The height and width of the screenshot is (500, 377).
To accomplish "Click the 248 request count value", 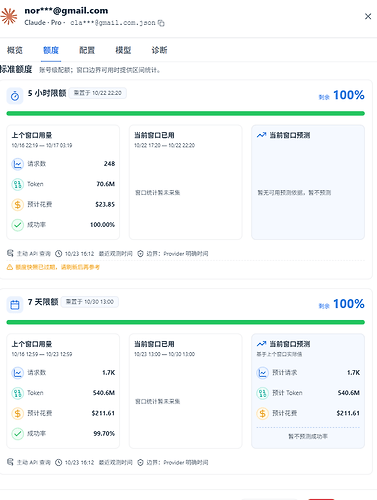I will tap(109, 164).
